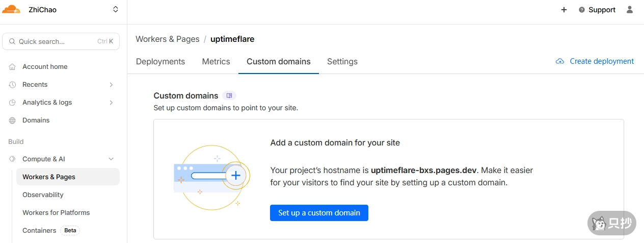
Task: Open the user profile icon
Action: (630, 10)
